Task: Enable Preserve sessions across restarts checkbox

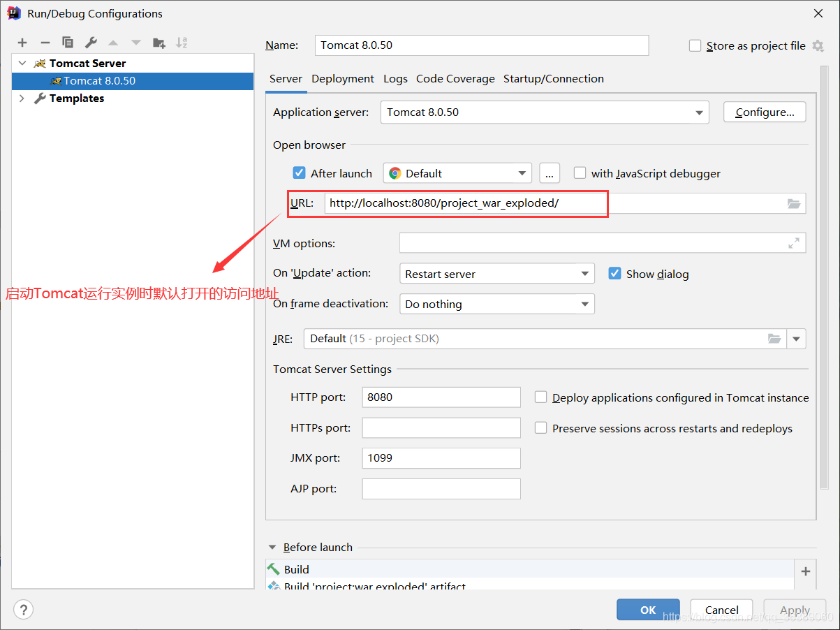Action: coord(540,427)
